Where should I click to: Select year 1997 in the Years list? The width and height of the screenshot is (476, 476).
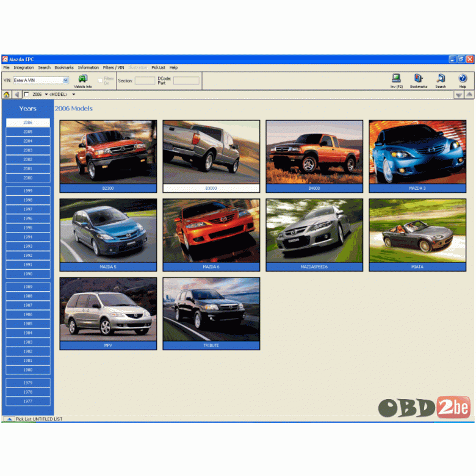pyautogui.click(x=28, y=209)
